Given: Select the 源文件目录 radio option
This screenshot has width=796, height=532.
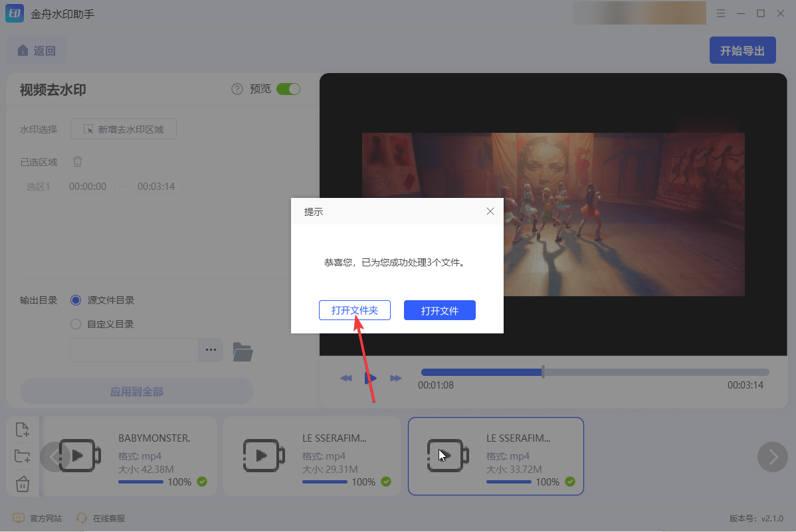Looking at the screenshot, I should click(76, 300).
